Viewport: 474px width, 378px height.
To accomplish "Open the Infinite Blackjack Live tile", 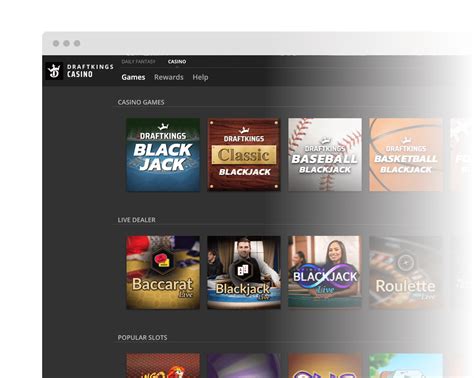I will click(325, 272).
